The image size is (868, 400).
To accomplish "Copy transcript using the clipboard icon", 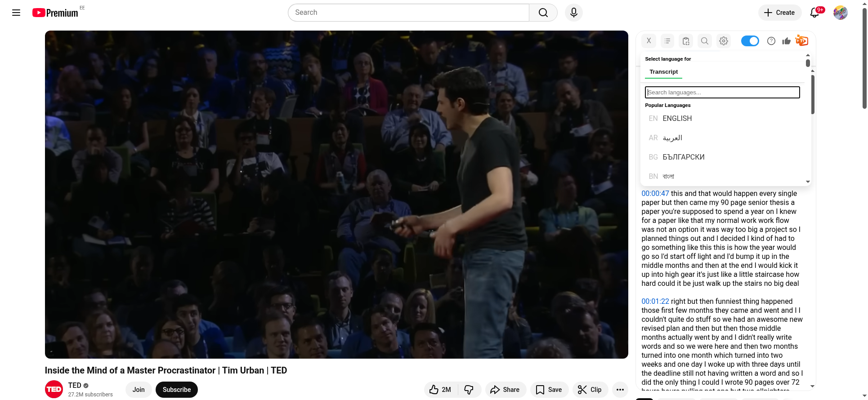I will coord(685,41).
